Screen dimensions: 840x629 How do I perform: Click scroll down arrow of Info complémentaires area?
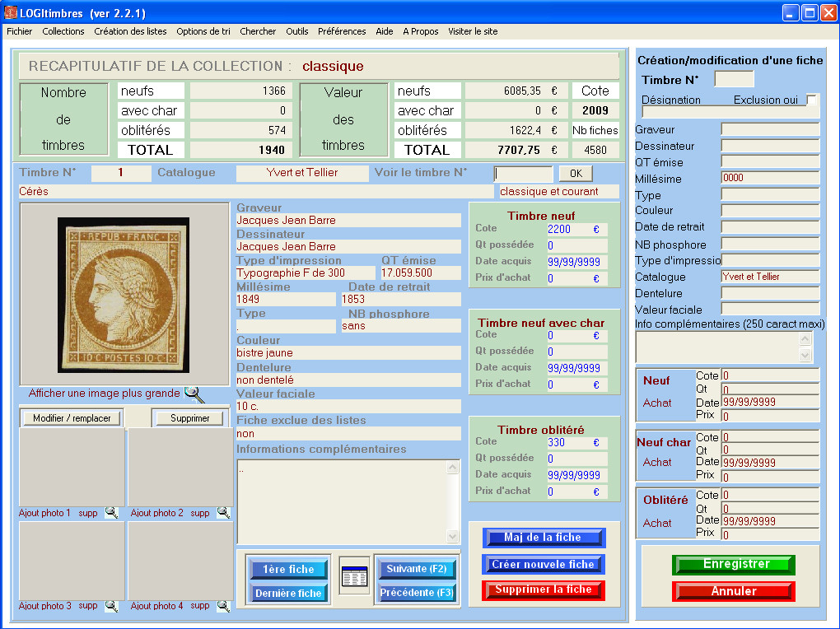(805, 355)
